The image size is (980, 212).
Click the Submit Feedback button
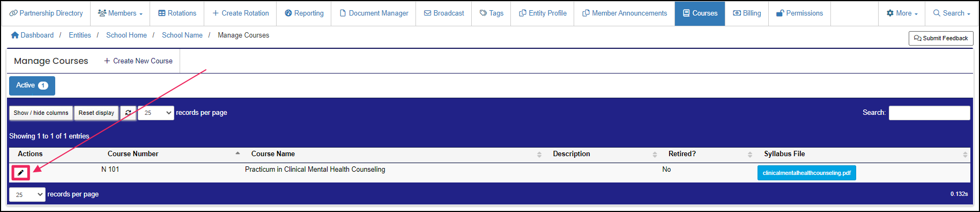941,38
